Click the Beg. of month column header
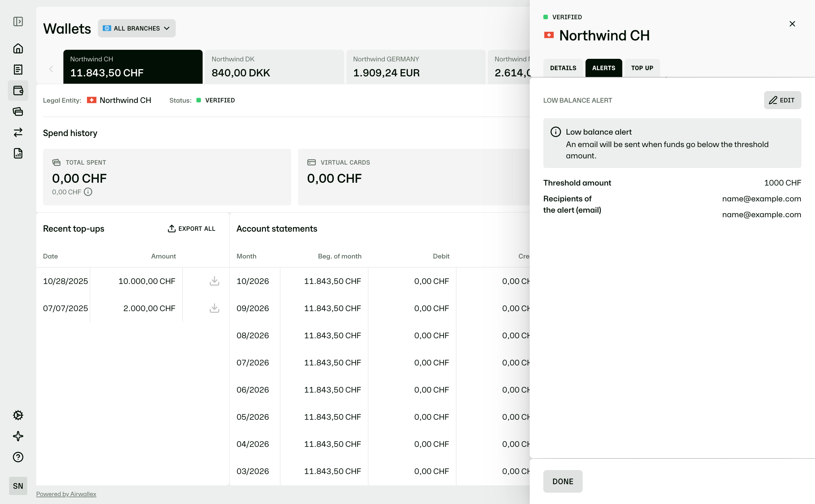This screenshot has width=815, height=504. 340,256
